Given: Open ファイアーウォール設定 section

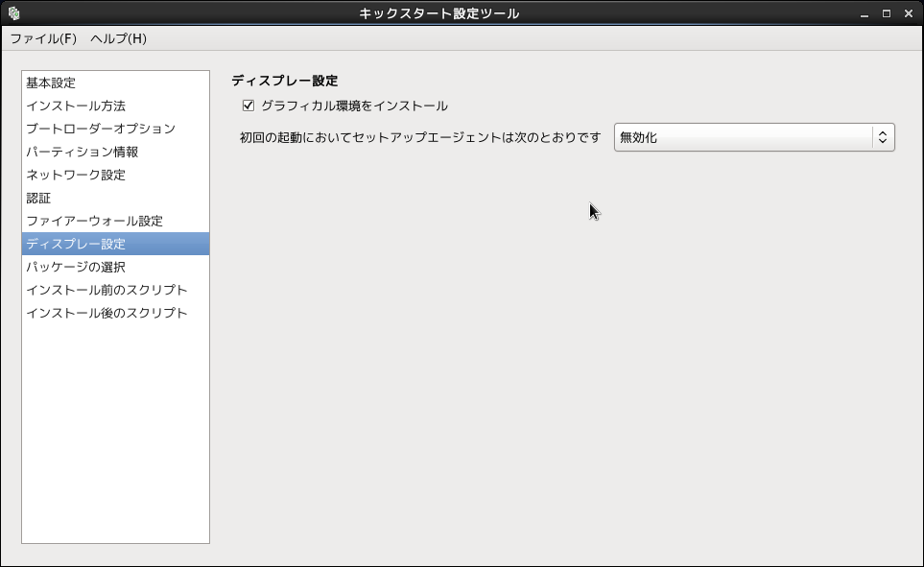Looking at the screenshot, I should (95, 221).
